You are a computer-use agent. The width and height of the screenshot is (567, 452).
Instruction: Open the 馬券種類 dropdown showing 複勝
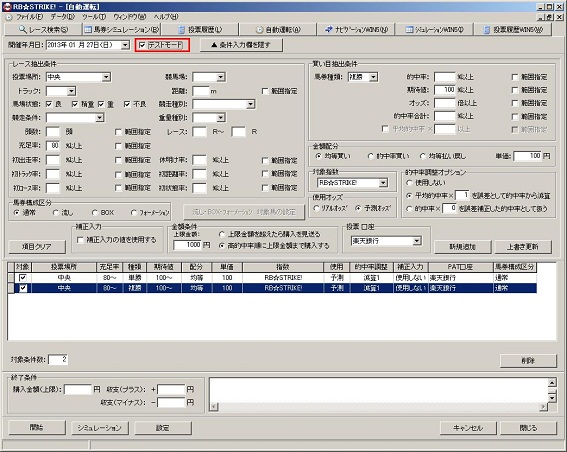click(x=373, y=77)
